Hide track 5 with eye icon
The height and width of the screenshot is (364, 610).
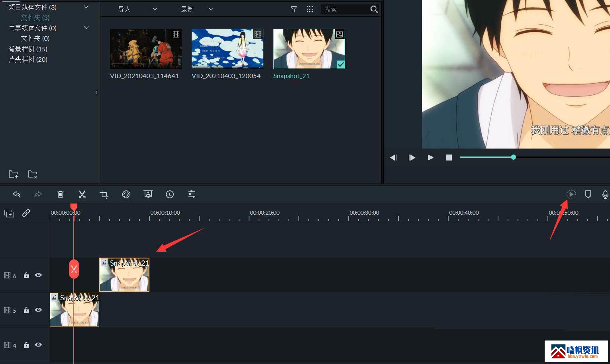38,310
